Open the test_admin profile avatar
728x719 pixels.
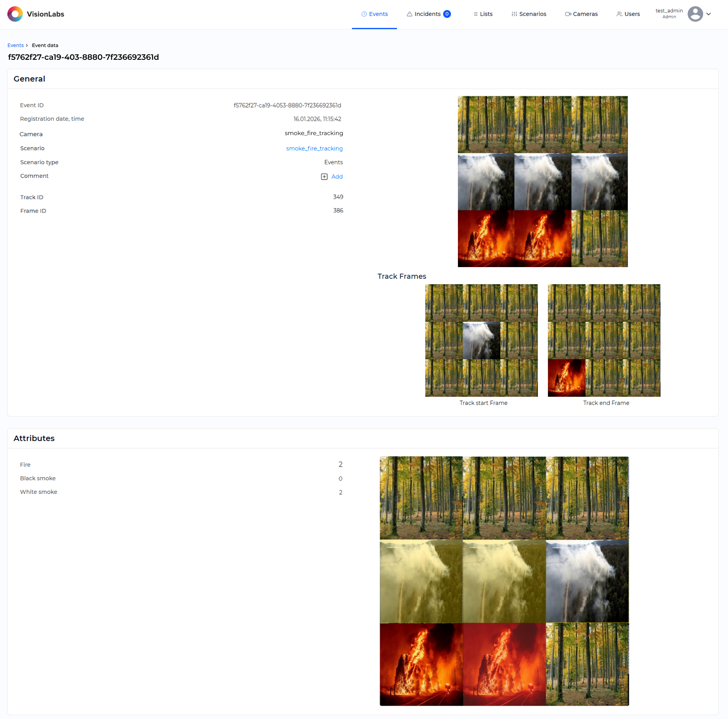point(695,14)
